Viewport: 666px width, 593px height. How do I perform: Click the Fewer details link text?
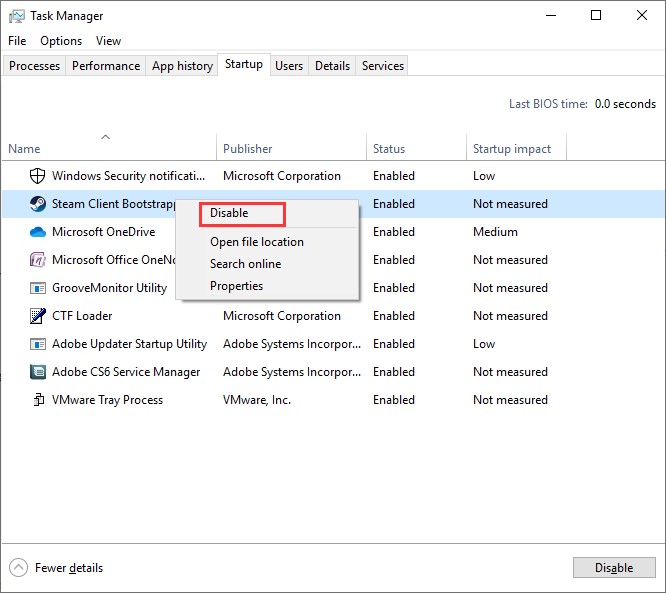click(69, 568)
